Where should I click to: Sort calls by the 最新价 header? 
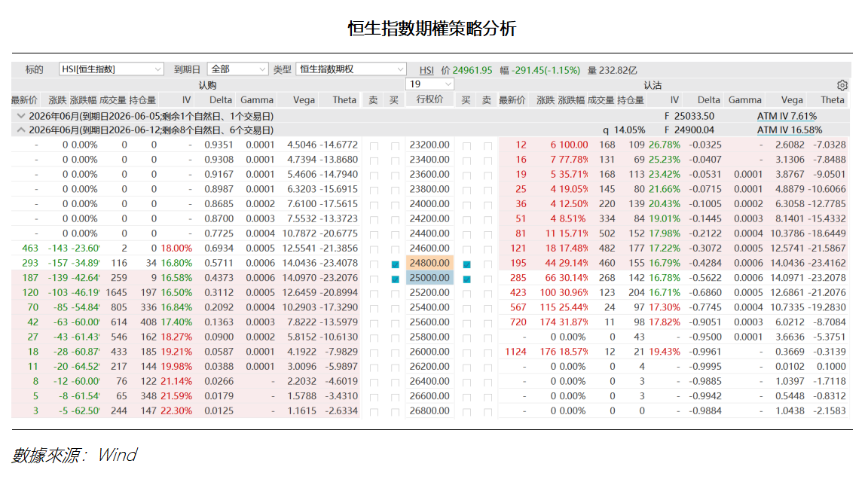(24, 100)
